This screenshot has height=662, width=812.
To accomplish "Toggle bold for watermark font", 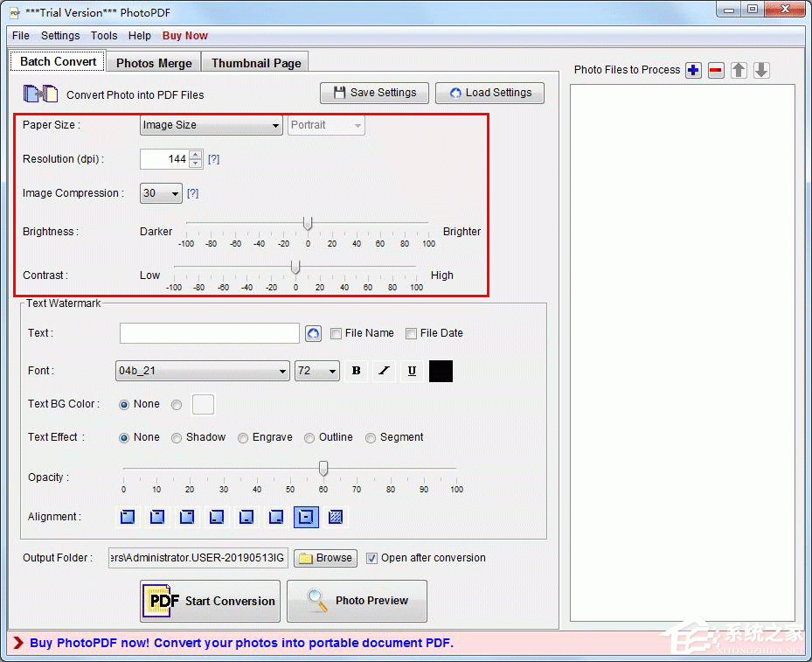I will [x=357, y=371].
